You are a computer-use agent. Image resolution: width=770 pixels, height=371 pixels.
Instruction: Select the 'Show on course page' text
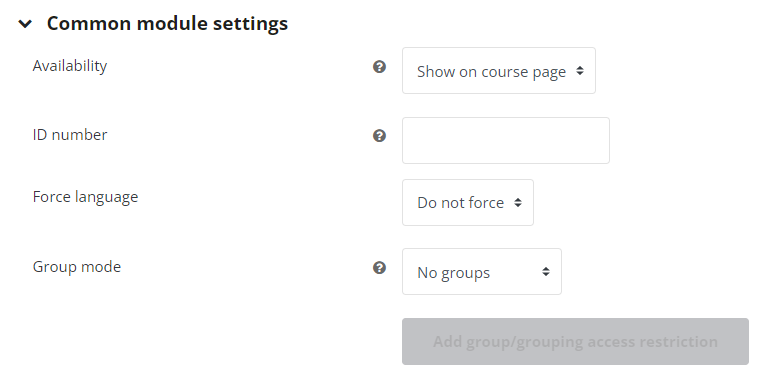(x=492, y=72)
